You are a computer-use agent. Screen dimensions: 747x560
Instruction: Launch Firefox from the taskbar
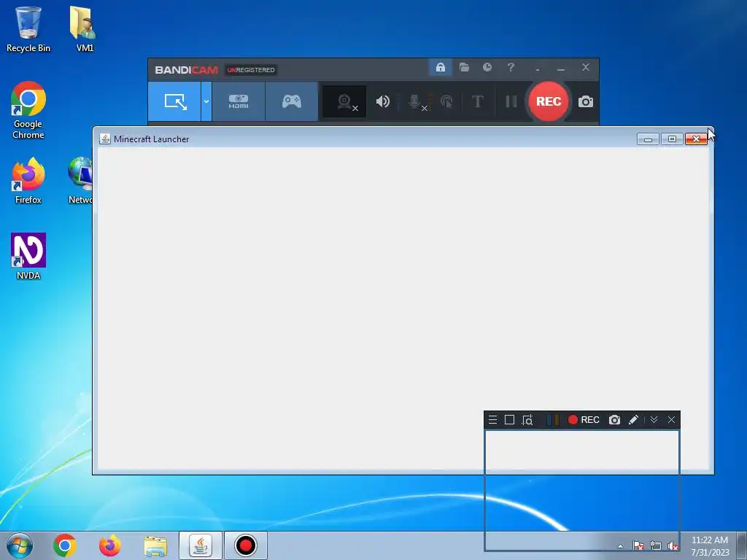pos(109,545)
